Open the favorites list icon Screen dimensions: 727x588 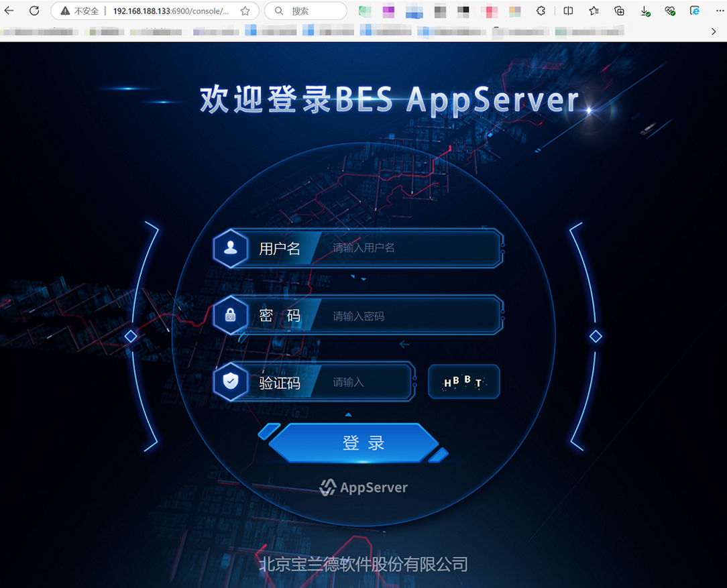click(594, 11)
